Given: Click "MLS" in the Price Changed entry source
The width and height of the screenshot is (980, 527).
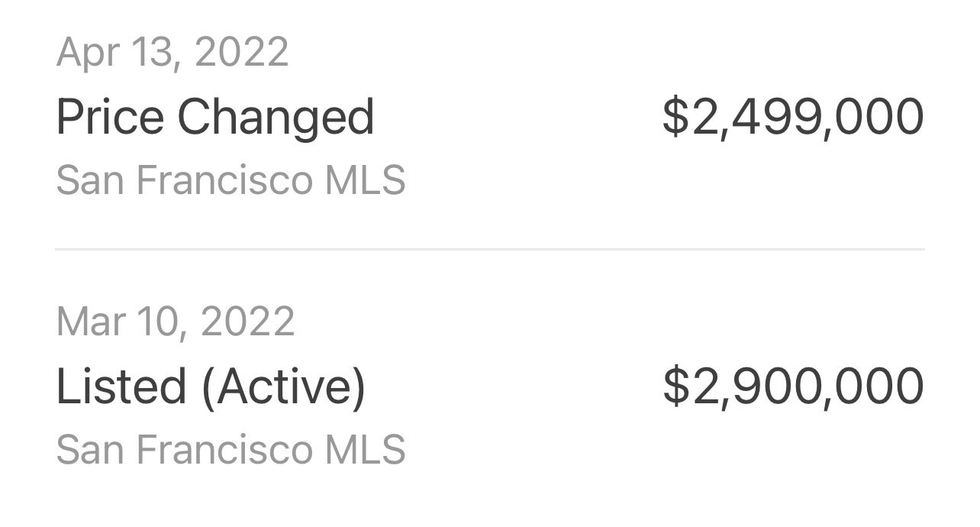Looking at the screenshot, I should click(x=365, y=181).
